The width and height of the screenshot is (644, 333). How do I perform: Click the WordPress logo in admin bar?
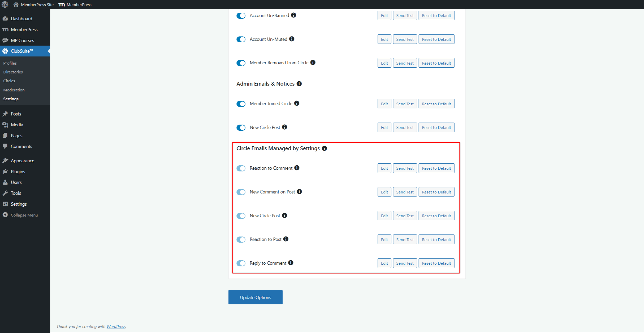click(x=5, y=5)
